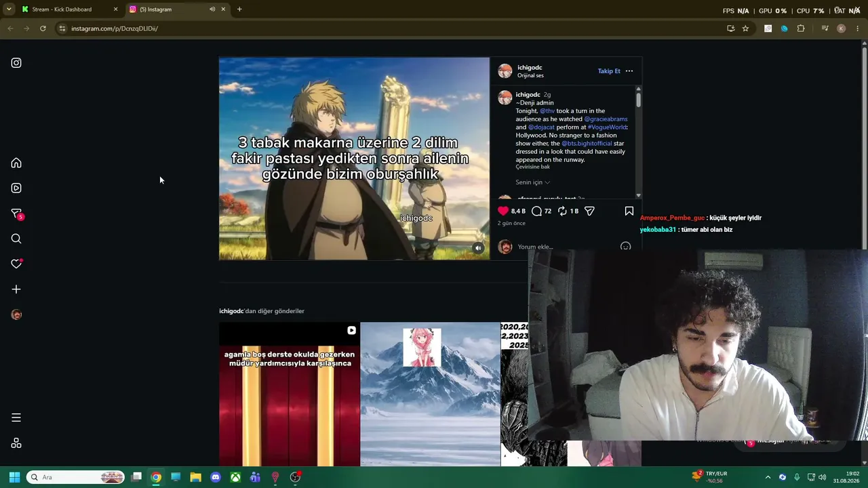The height and width of the screenshot is (488, 868).
Task: Open a new browser tab
Action: (239, 9)
